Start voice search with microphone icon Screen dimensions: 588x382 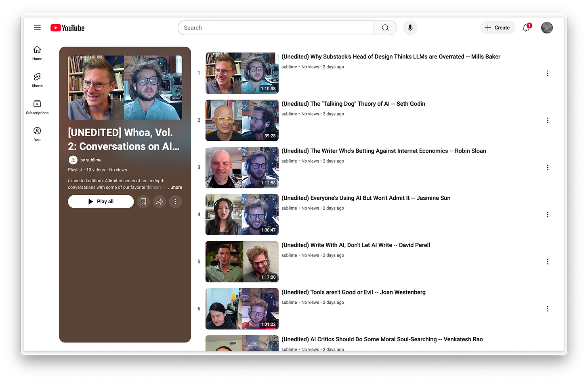tap(410, 28)
